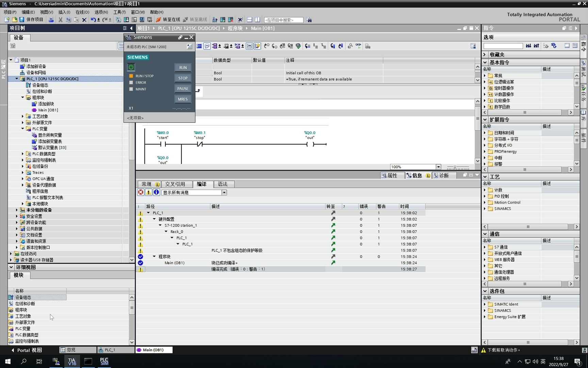Click the project tree vertical scrollbar down arrow
Viewport: 588px width, 368px height.
pyautogui.click(x=132, y=260)
